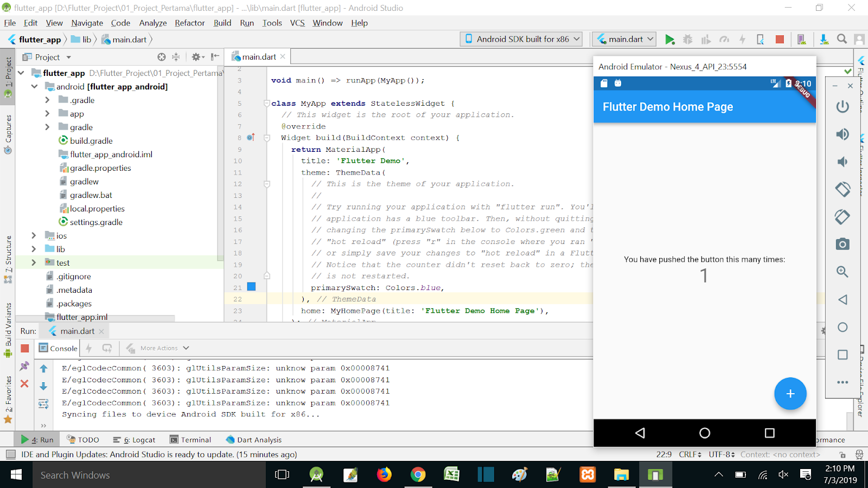Viewport: 868px width, 488px height.
Task: Lower emulator volume with the volume down icon
Action: [x=843, y=162]
